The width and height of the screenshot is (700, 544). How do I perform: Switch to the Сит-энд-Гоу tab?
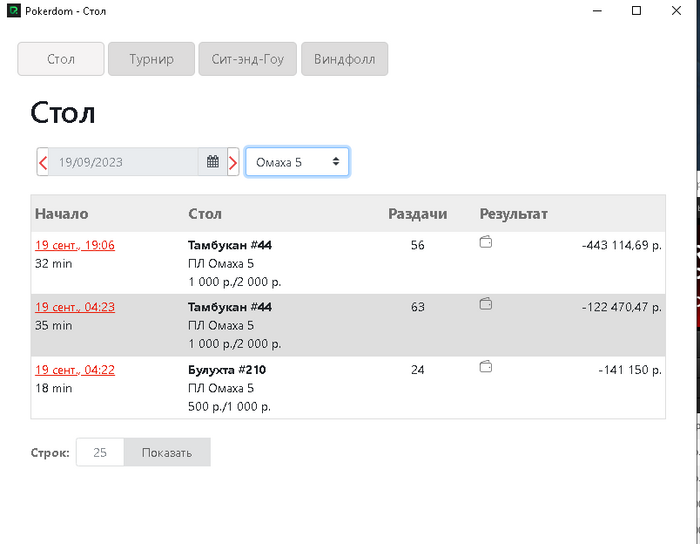(247, 59)
